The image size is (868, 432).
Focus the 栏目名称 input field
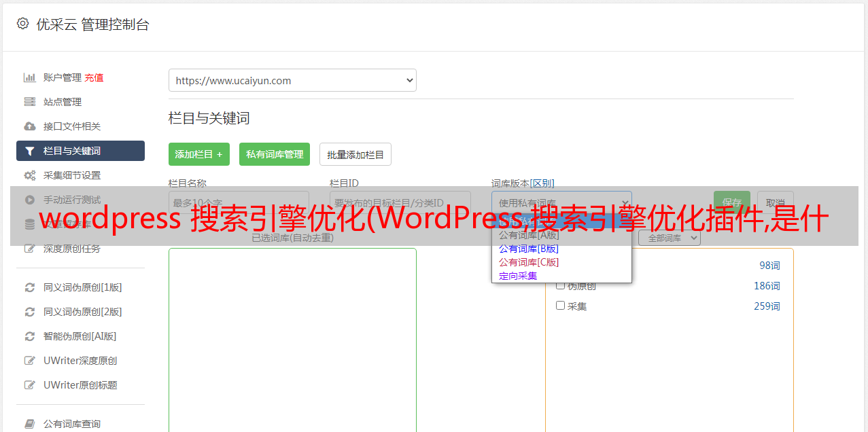[239, 202]
